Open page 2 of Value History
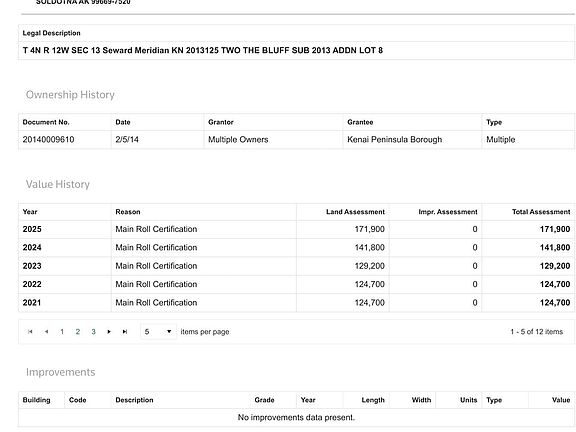Image resolution: width=576 pixels, height=432 pixels. (x=78, y=332)
